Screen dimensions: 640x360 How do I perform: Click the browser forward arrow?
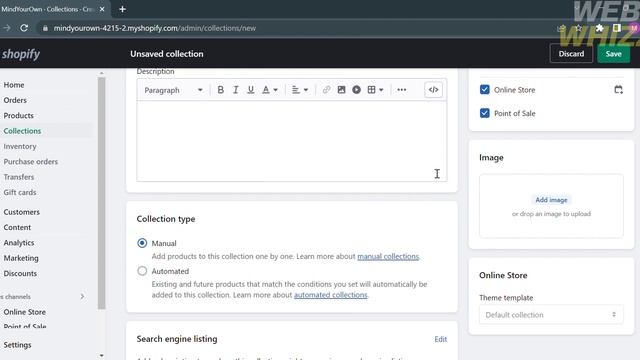coord(7,28)
